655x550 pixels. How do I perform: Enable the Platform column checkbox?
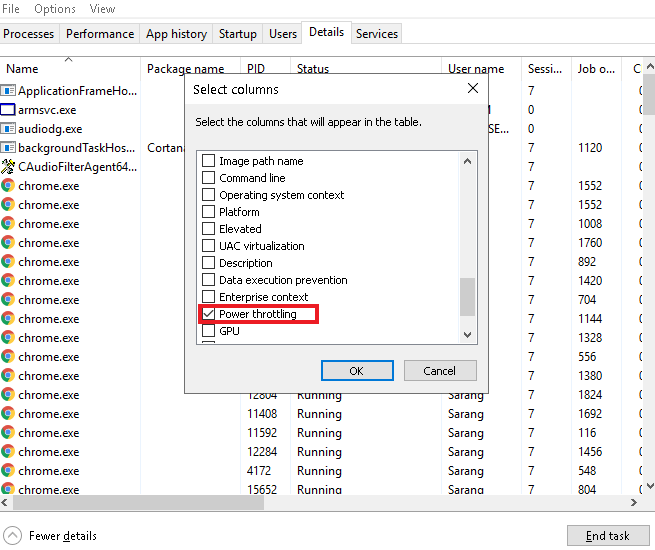[x=208, y=212]
